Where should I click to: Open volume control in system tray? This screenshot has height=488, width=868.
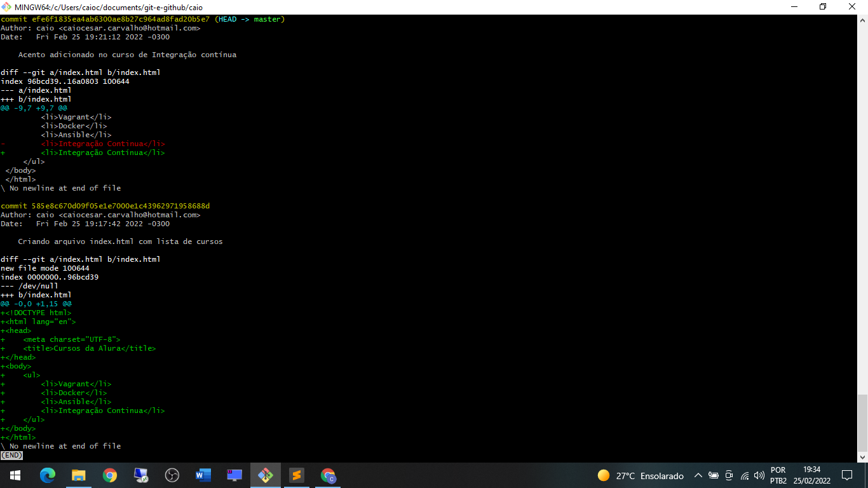point(759,475)
